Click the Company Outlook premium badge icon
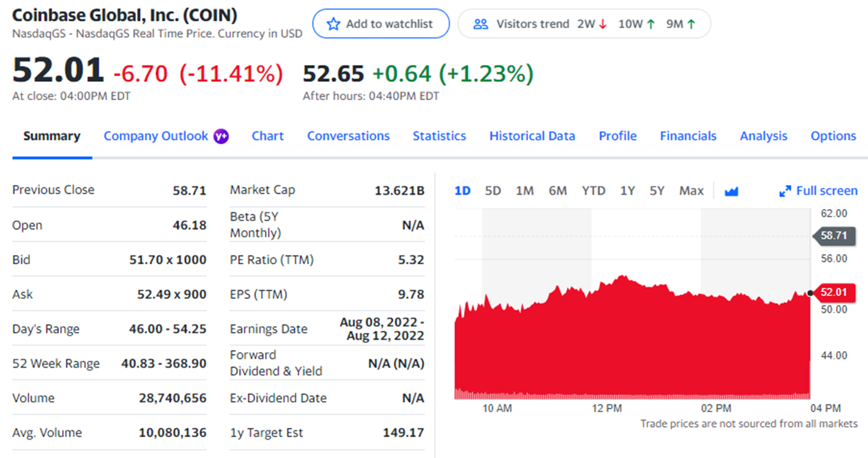The image size is (868, 458). tap(221, 136)
